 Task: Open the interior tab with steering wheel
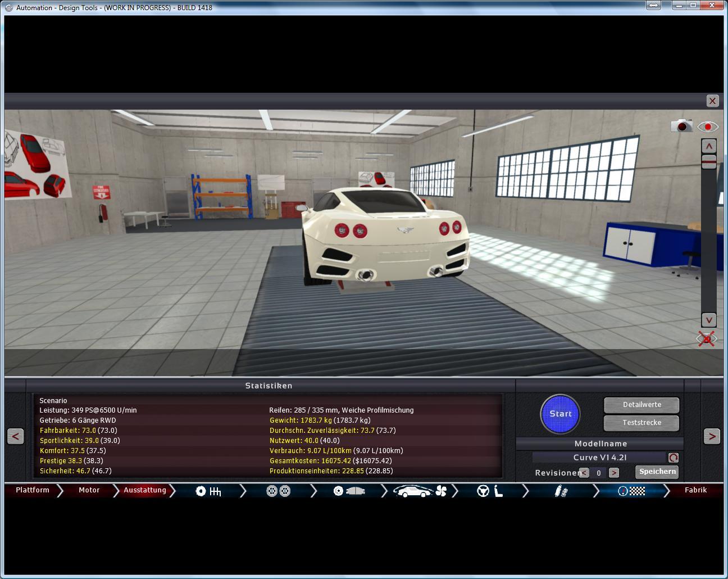[x=490, y=491]
